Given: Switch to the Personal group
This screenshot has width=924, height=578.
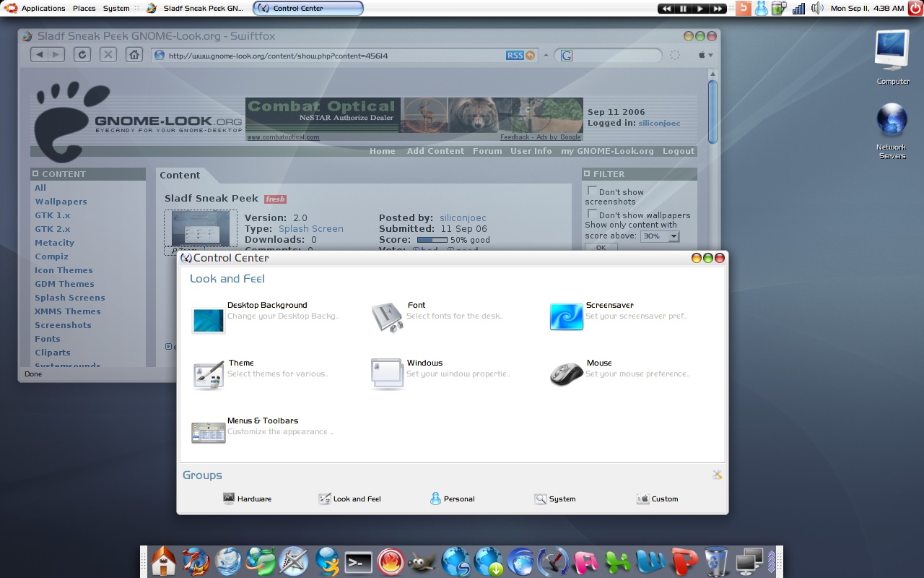Looking at the screenshot, I should point(452,499).
